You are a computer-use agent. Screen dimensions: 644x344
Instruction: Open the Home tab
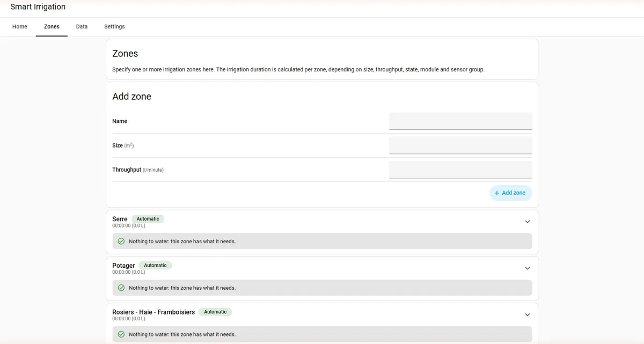(20, 26)
